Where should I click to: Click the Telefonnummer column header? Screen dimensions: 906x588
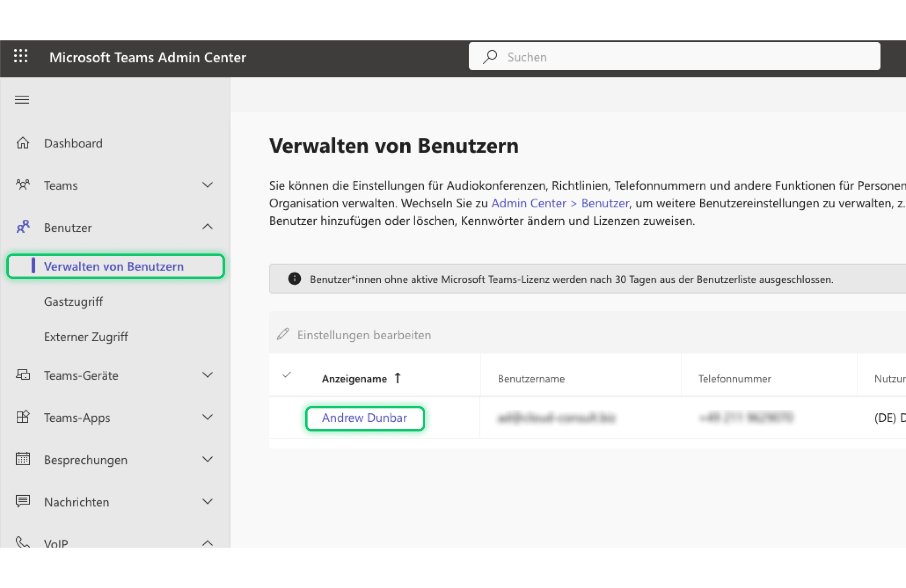coord(734,379)
